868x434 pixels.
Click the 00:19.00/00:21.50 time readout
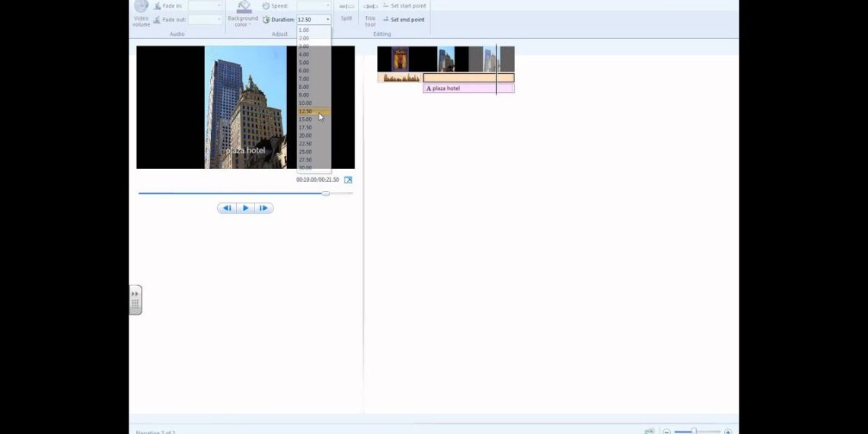point(318,180)
